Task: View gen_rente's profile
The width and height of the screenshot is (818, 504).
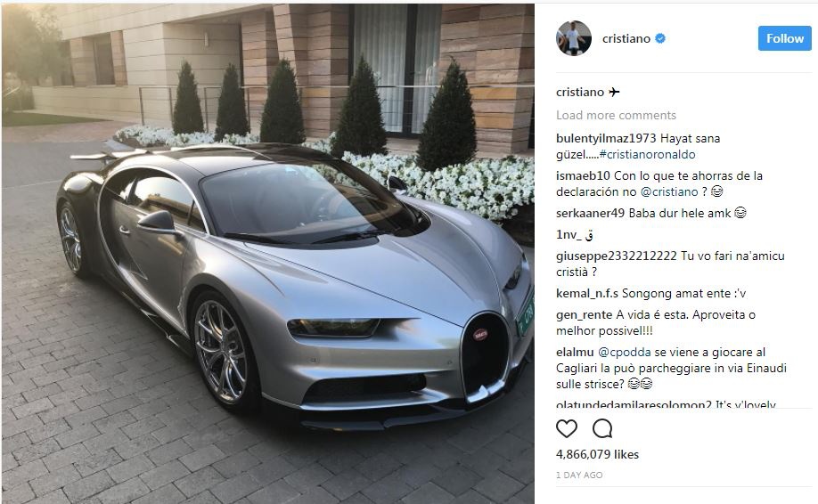Action: (585, 315)
